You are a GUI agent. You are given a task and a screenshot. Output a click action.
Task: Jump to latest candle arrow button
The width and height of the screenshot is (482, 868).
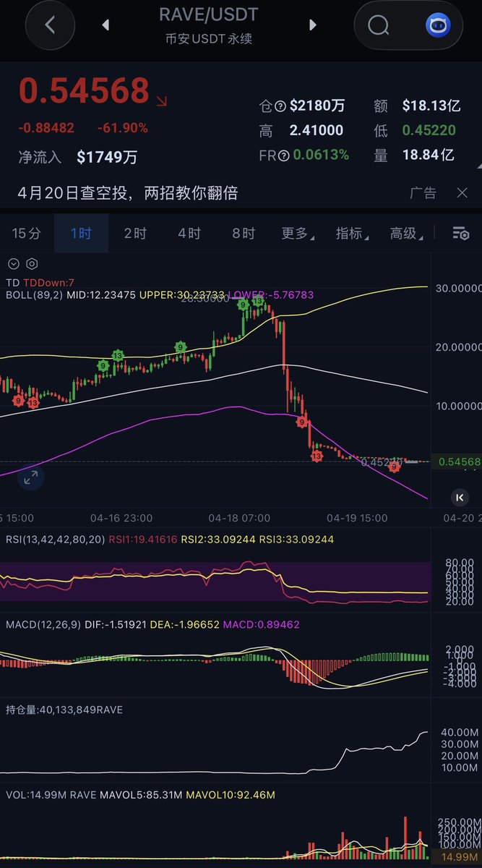pos(459,497)
